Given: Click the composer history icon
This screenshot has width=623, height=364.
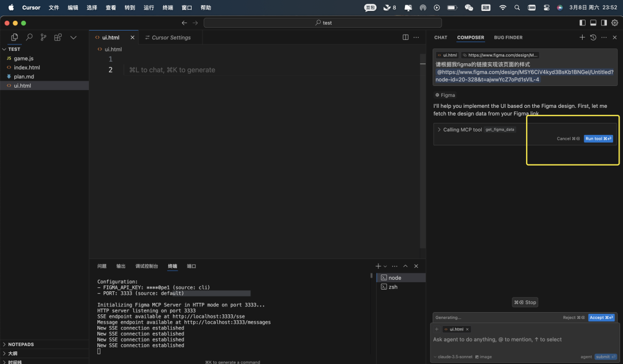Looking at the screenshot, I should click(593, 37).
